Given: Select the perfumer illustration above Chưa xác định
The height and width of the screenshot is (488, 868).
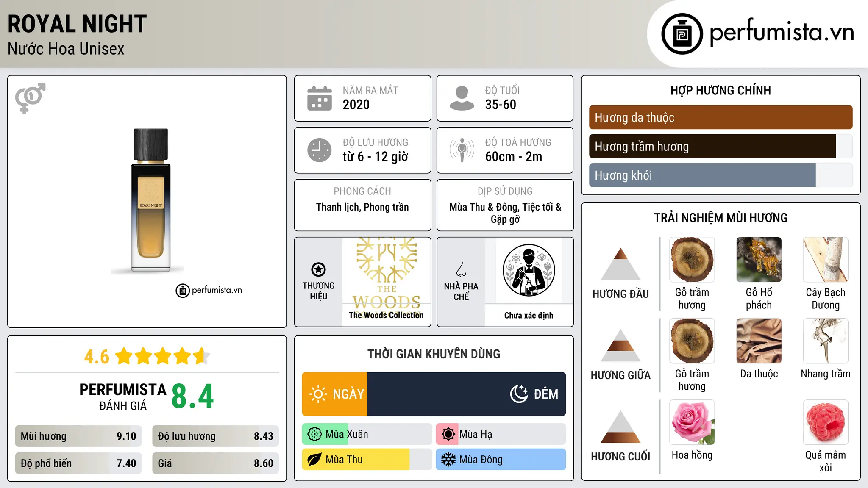Looking at the screenshot, I should click(x=529, y=270).
